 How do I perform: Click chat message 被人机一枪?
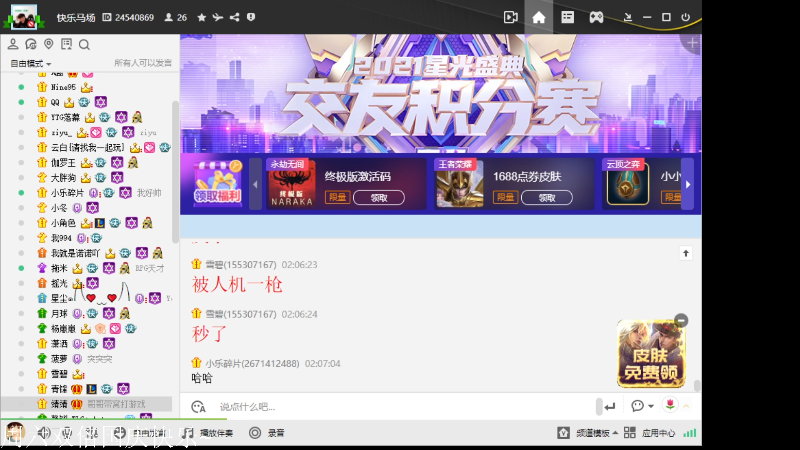click(x=237, y=285)
